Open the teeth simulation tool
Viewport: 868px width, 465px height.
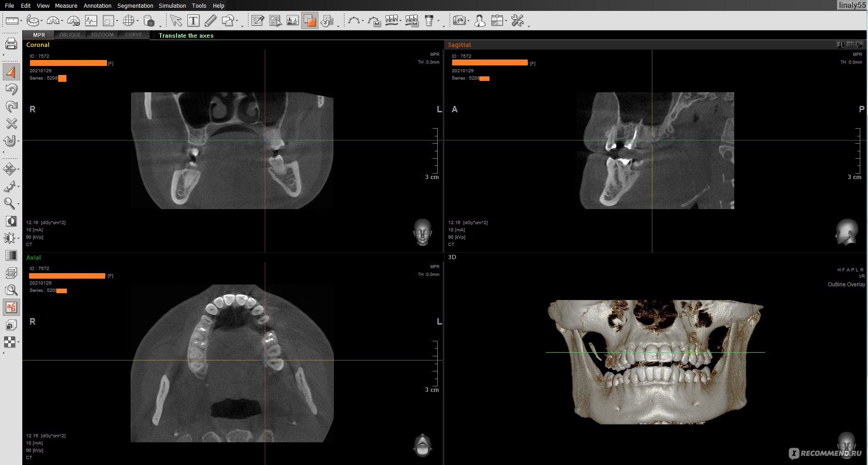click(392, 20)
